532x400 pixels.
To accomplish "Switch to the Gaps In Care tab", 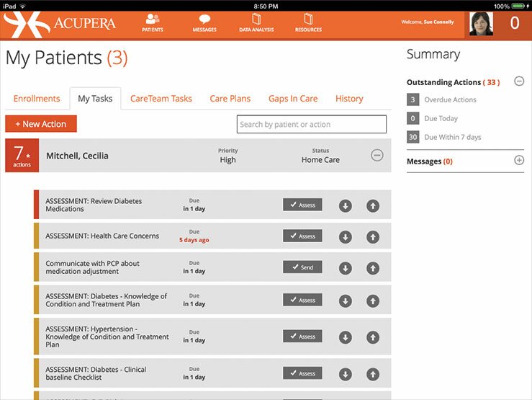I will (x=293, y=99).
